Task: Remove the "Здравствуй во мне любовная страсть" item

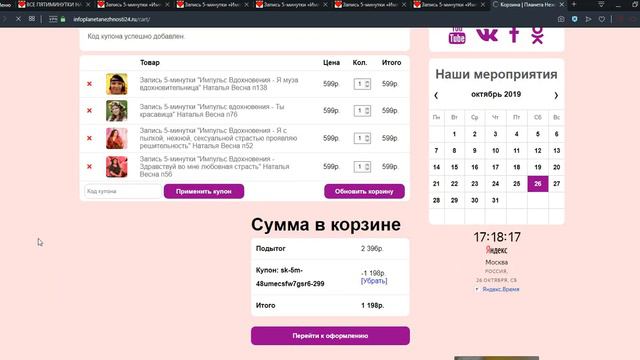Action: (x=89, y=167)
